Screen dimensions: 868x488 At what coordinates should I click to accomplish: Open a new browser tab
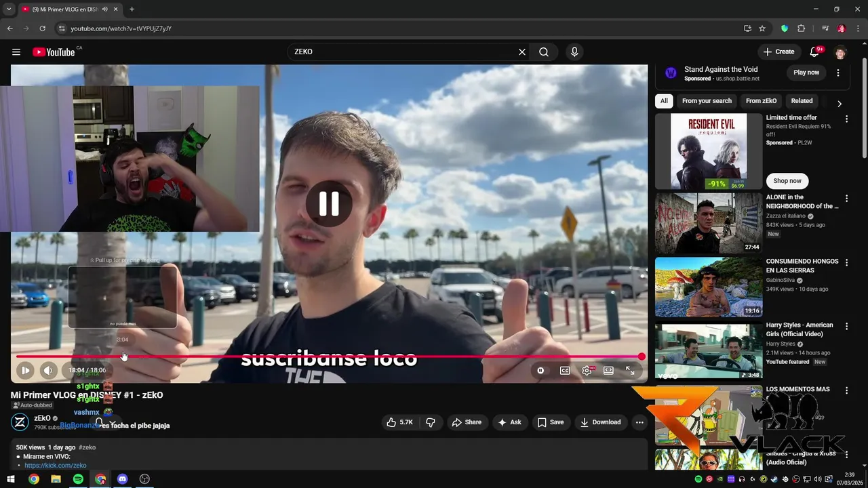(x=132, y=9)
